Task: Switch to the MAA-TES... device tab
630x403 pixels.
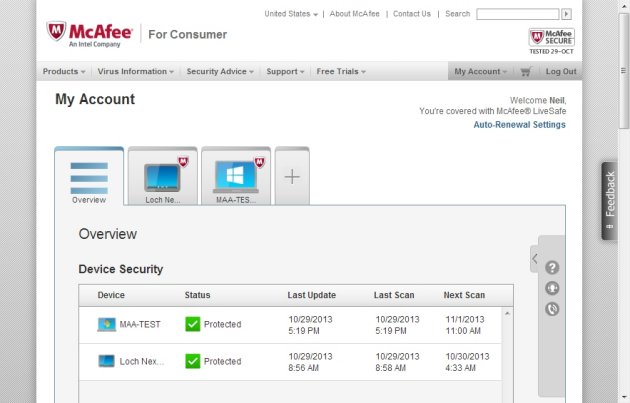Action: (236, 176)
